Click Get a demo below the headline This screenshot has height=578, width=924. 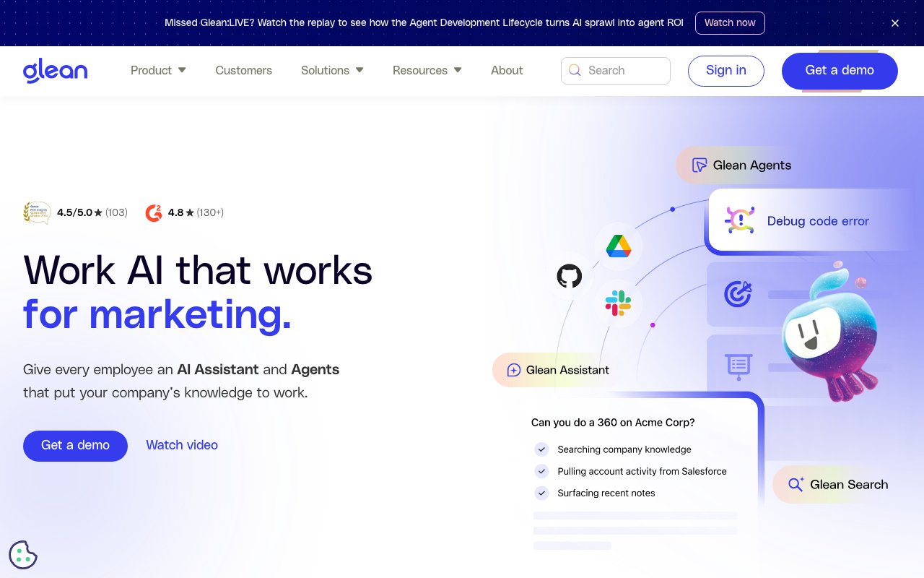pyautogui.click(x=75, y=446)
